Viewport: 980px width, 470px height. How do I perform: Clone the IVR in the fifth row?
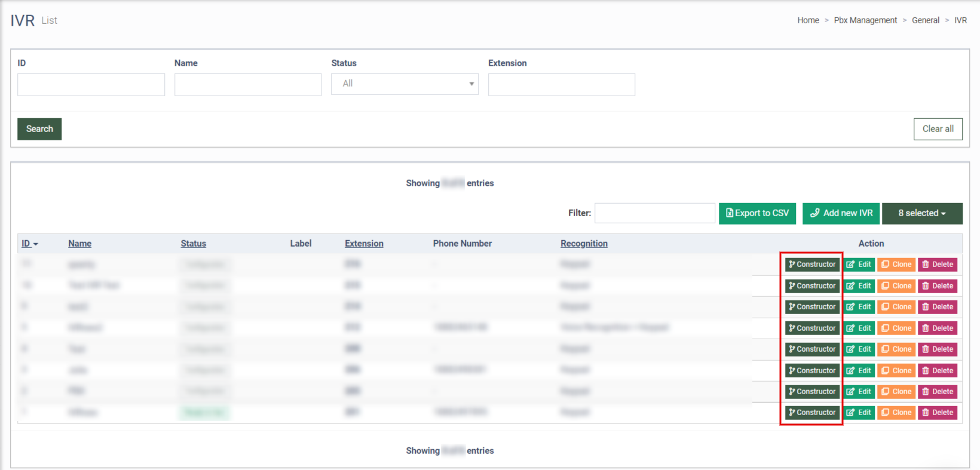[896, 349]
